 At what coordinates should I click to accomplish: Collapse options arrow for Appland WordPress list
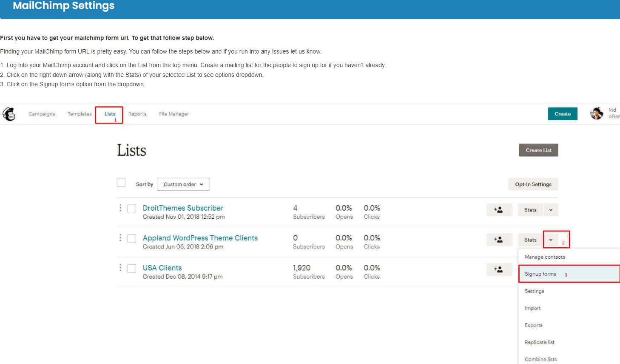(551, 240)
